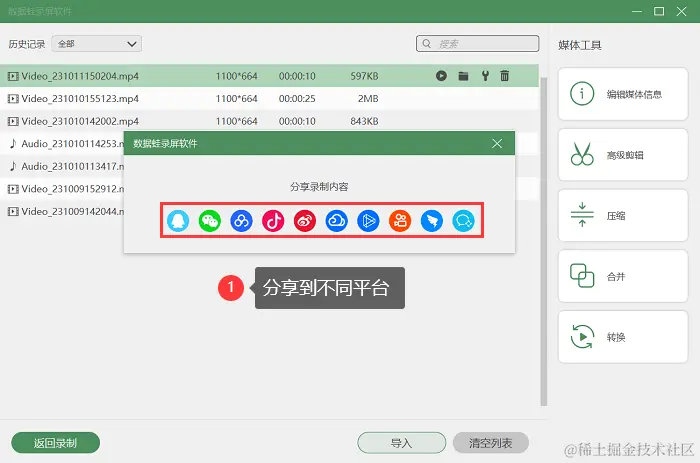The width and height of the screenshot is (700, 463).
Task: Open 压缩 tool card
Action: pos(623,215)
